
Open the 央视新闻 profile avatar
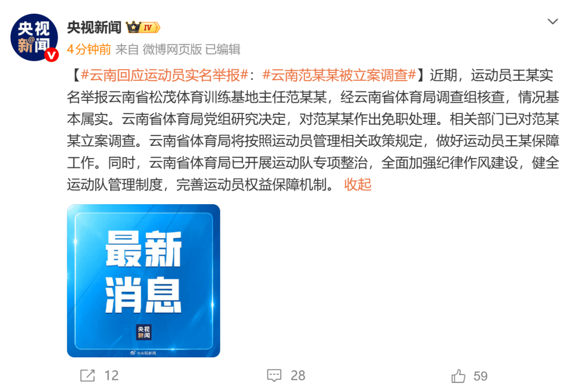click(x=34, y=37)
